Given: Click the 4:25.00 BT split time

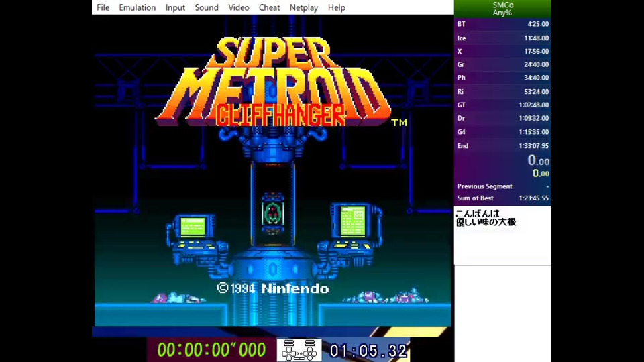Looking at the screenshot, I should click(538, 24).
